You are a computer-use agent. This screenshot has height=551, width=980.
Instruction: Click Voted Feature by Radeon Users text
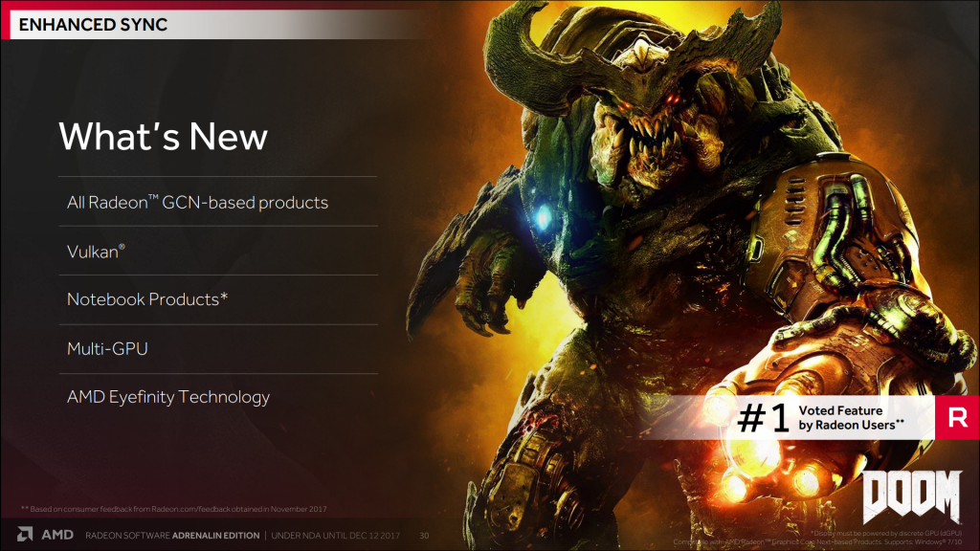click(851, 418)
